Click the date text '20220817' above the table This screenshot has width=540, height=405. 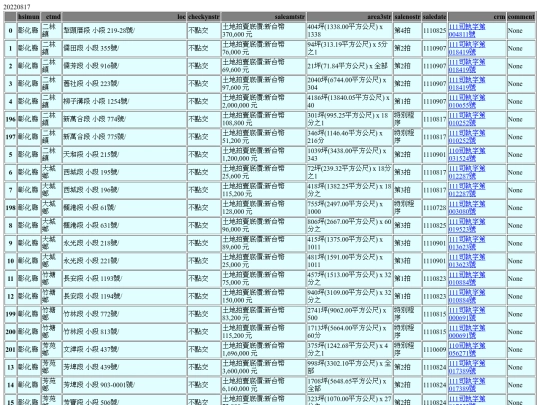click(x=17, y=7)
